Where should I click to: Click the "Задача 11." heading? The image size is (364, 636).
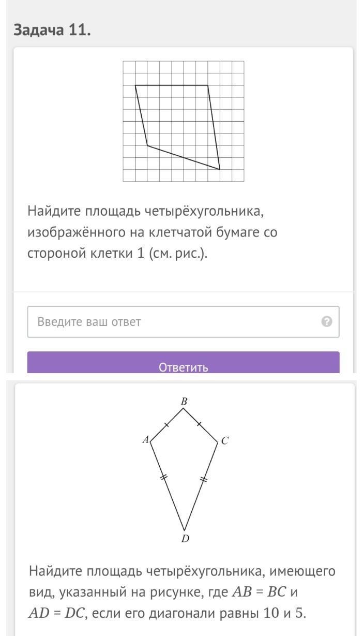point(52,31)
